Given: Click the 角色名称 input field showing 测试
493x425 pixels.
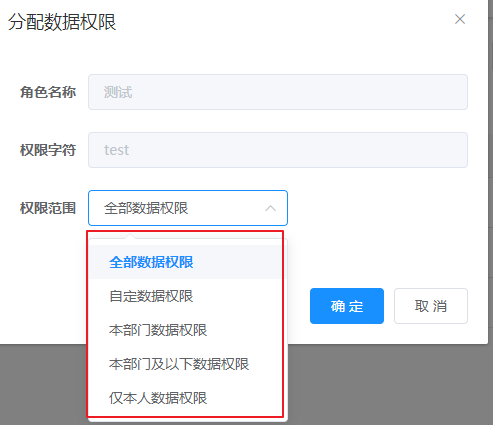Looking at the screenshot, I should (x=278, y=92).
